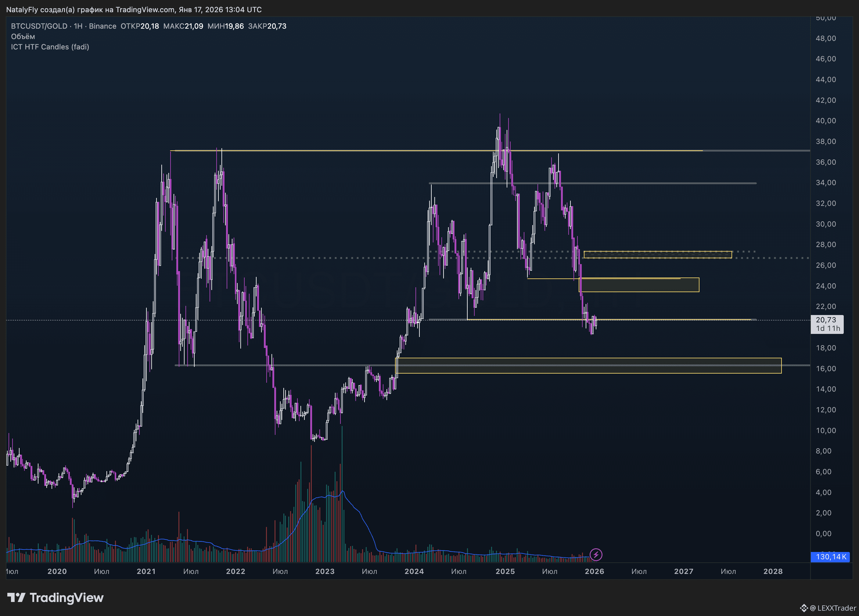
Task: Click the 22,00 price axis label
Action: click(826, 307)
